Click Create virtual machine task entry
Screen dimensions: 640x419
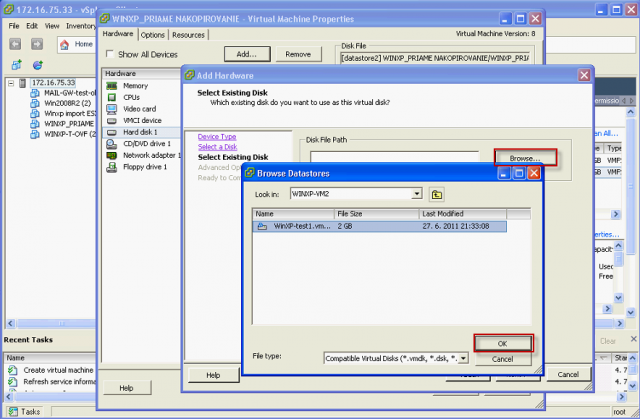58,370
